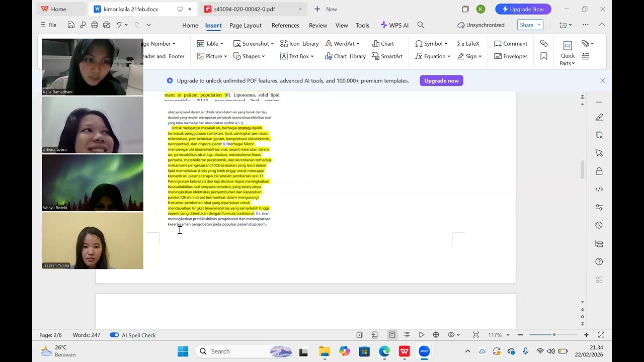Open the View tab
644x362 pixels.
[x=342, y=25]
